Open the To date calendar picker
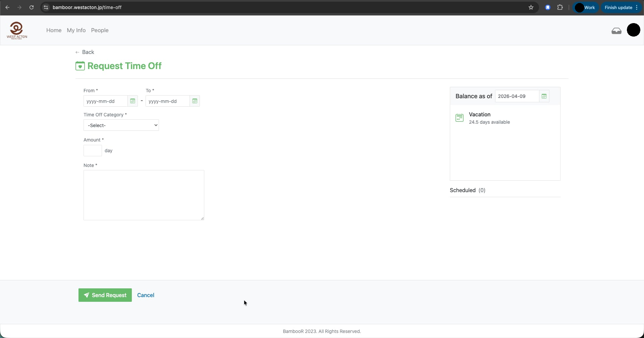Viewport: 644px width, 338px height. (x=195, y=101)
